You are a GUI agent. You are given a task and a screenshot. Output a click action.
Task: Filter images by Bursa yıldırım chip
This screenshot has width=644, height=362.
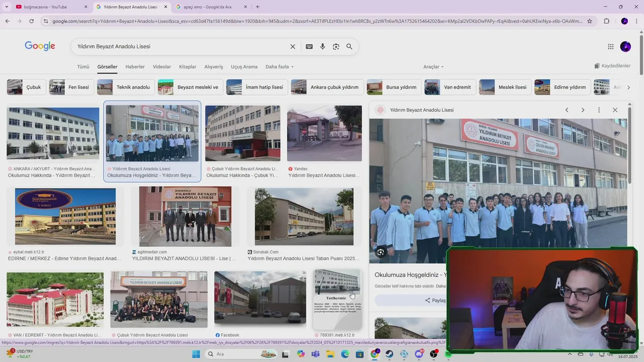click(x=394, y=87)
